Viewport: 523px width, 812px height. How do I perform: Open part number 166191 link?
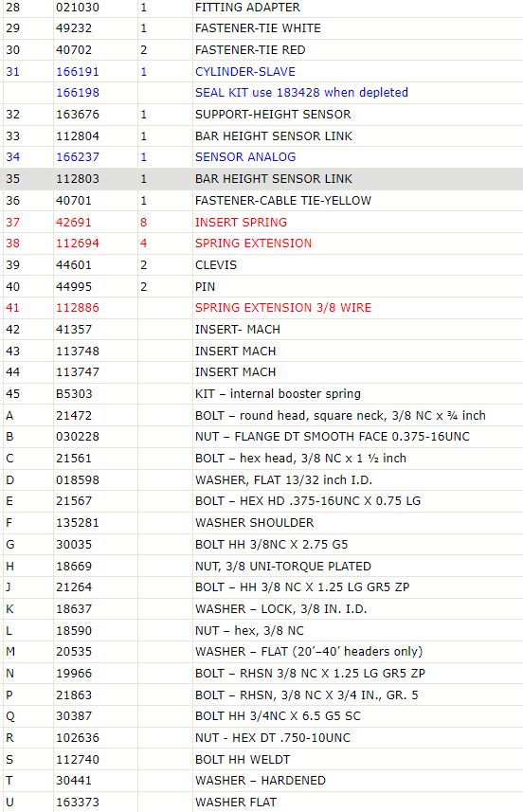click(77, 71)
